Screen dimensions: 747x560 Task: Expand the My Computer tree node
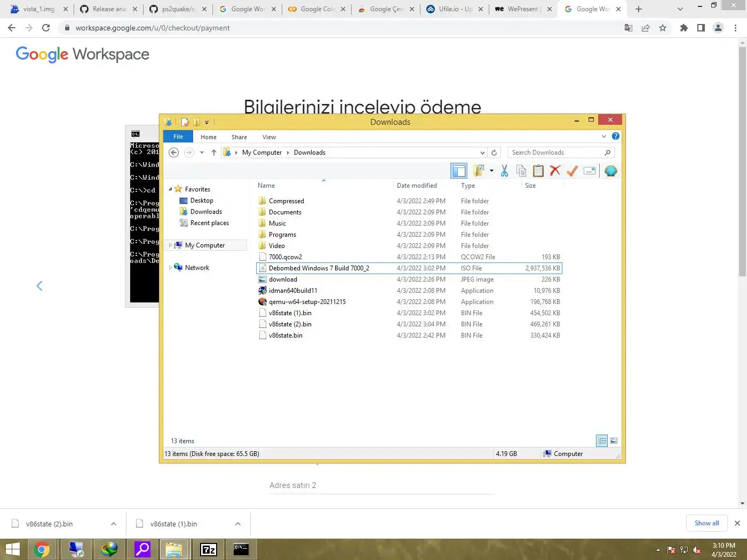click(170, 245)
